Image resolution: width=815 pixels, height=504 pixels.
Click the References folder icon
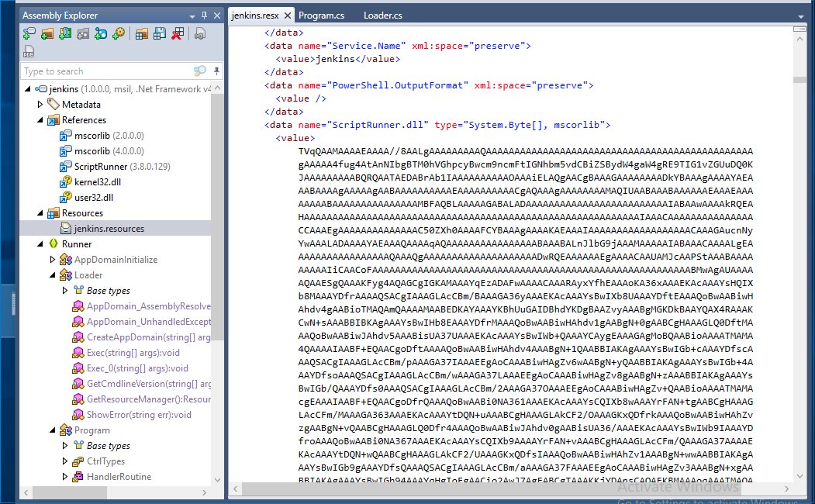(x=53, y=120)
